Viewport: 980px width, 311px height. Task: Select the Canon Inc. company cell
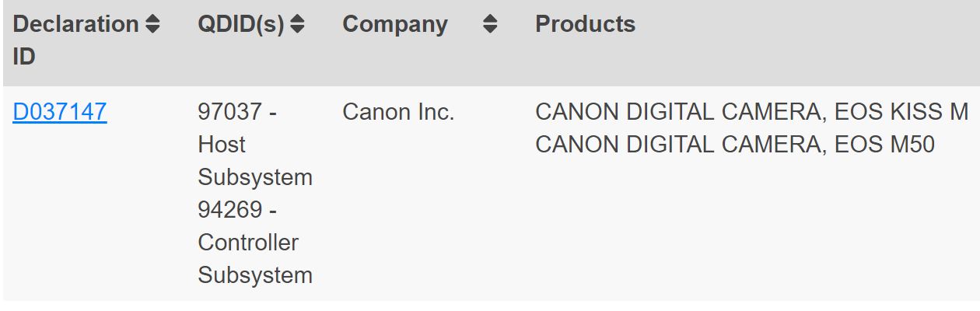[x=397, y=113]
